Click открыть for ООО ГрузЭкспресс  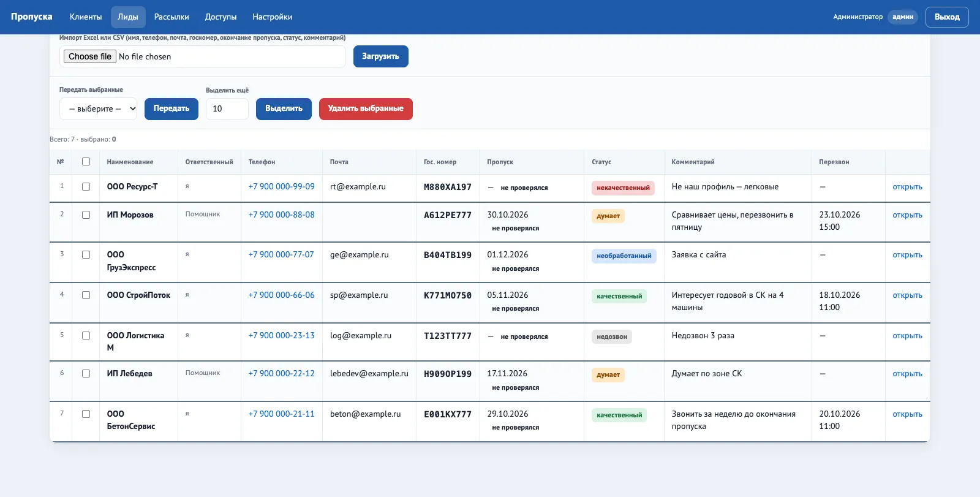pos(907,255)
